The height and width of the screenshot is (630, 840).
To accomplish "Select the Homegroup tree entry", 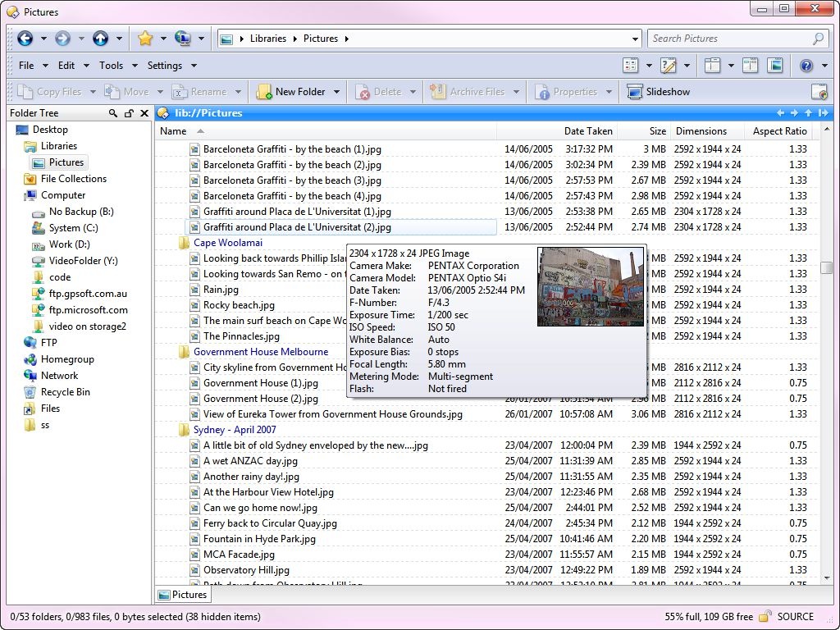I will pyautogui.click(x=67, y=359).
